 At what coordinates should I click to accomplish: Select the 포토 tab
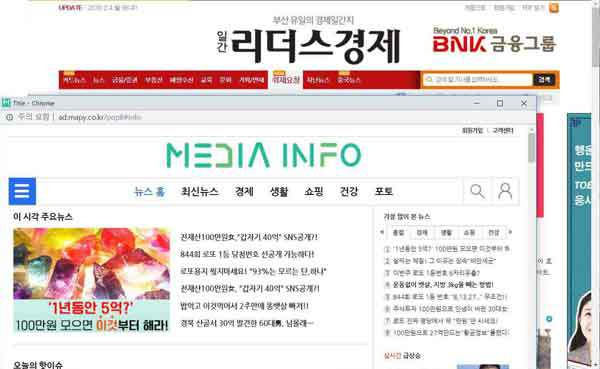(x=384, y=191)
